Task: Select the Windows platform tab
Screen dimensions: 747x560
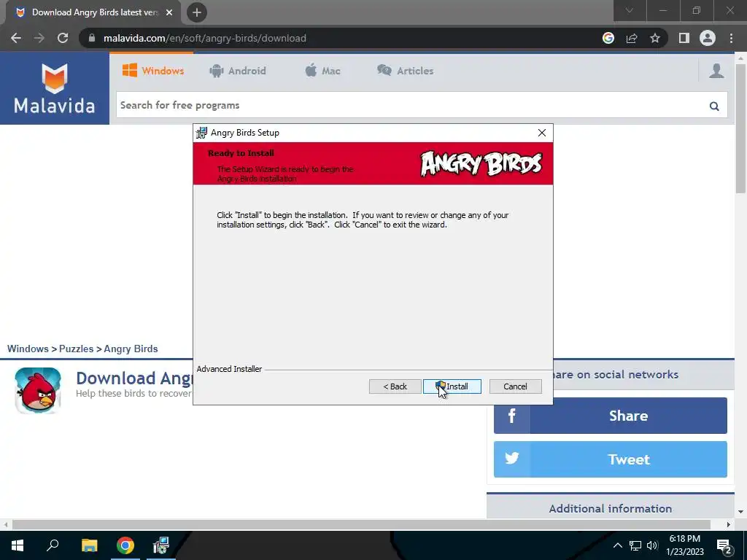Action: pyautogui.click(x=153, y=71)
